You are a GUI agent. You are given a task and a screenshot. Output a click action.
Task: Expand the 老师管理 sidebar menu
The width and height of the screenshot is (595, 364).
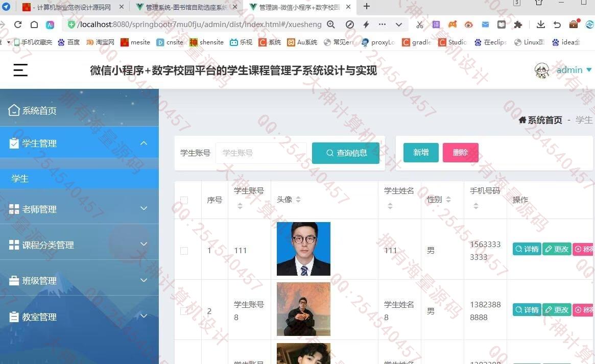click(x=79, y=208)
